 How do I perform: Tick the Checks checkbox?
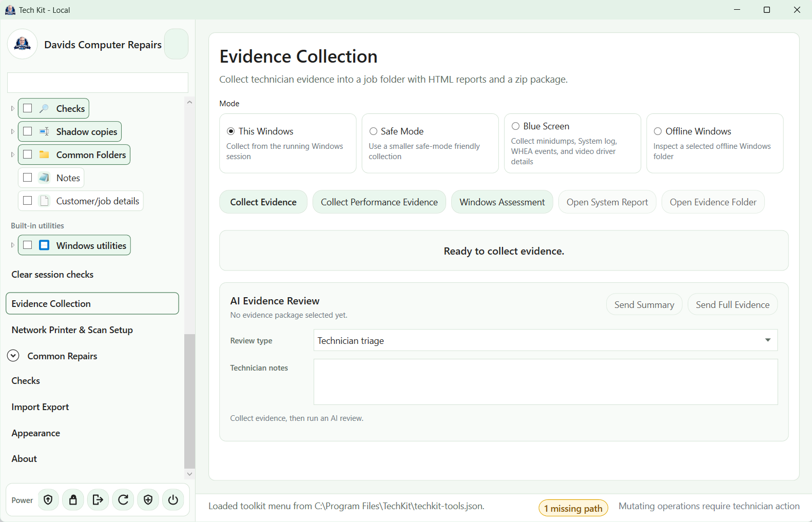28,108
